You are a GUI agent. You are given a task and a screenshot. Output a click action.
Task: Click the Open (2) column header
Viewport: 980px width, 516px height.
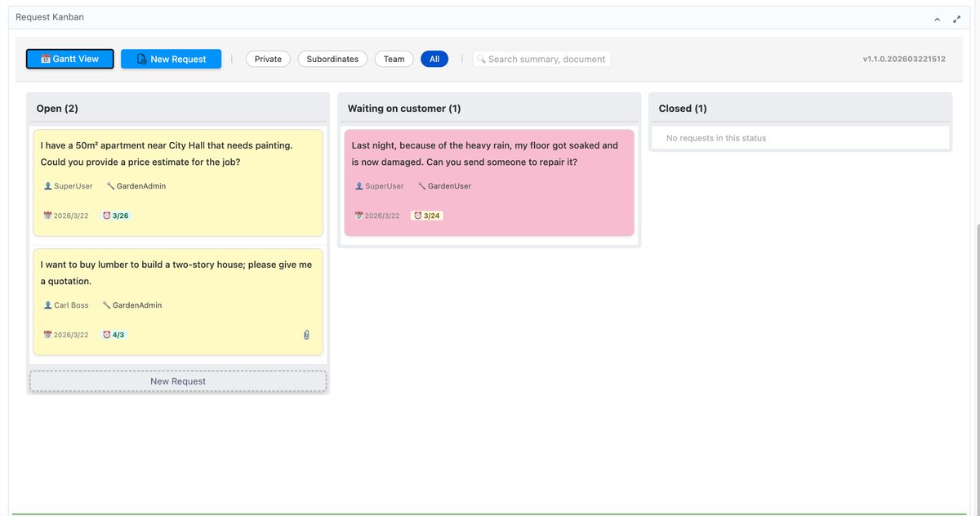coord(57,109)
